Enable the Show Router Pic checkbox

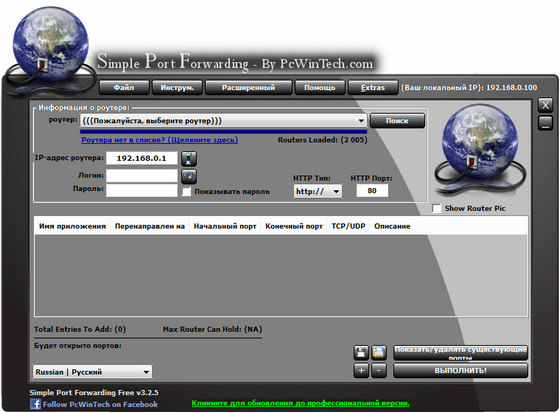(436, 208)
